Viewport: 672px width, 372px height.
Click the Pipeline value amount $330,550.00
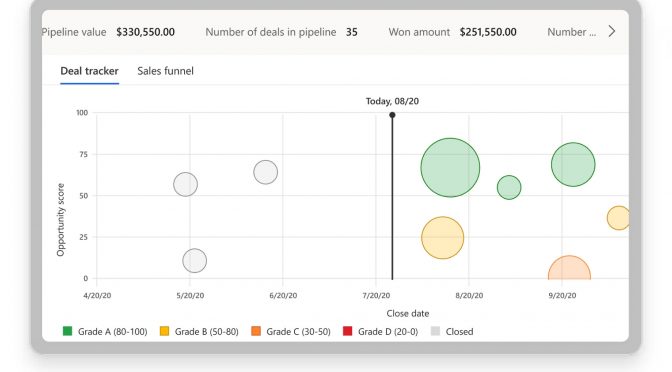pyautogui.click(x=145, y=32)
